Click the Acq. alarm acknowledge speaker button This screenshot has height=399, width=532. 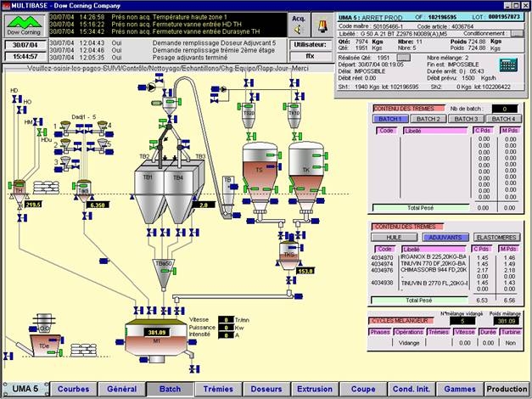[299, 21]
